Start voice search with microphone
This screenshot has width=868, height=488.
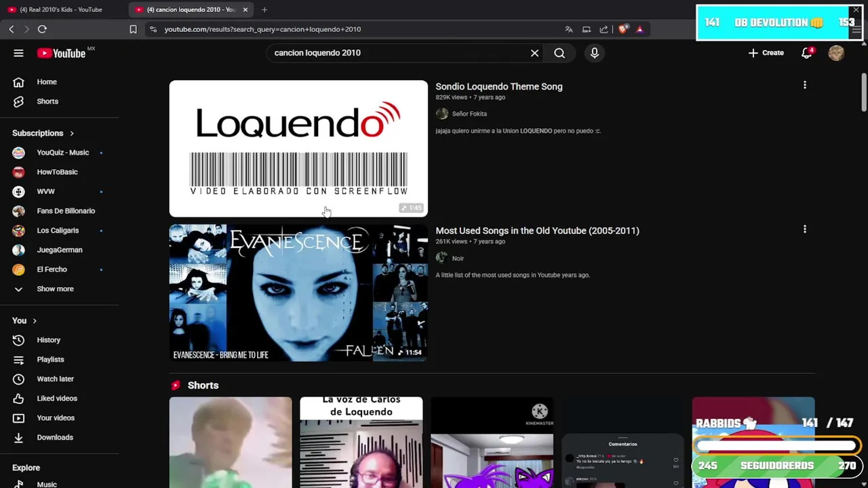595,53
